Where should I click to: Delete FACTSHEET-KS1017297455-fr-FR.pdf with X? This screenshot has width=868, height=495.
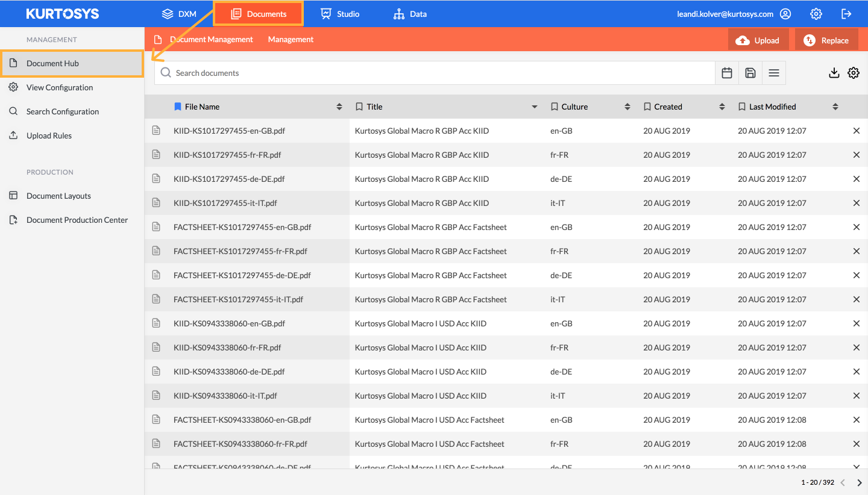[x=857, y=251]
